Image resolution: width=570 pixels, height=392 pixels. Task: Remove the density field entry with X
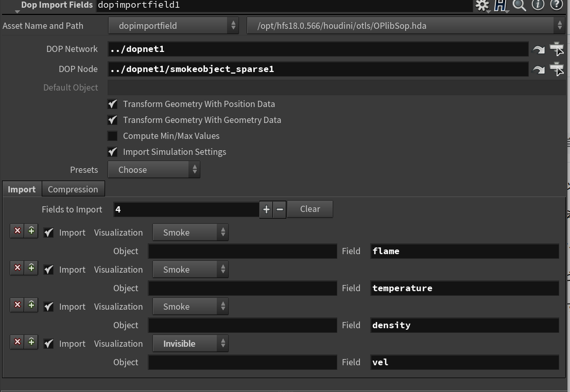tap(17, 305)
